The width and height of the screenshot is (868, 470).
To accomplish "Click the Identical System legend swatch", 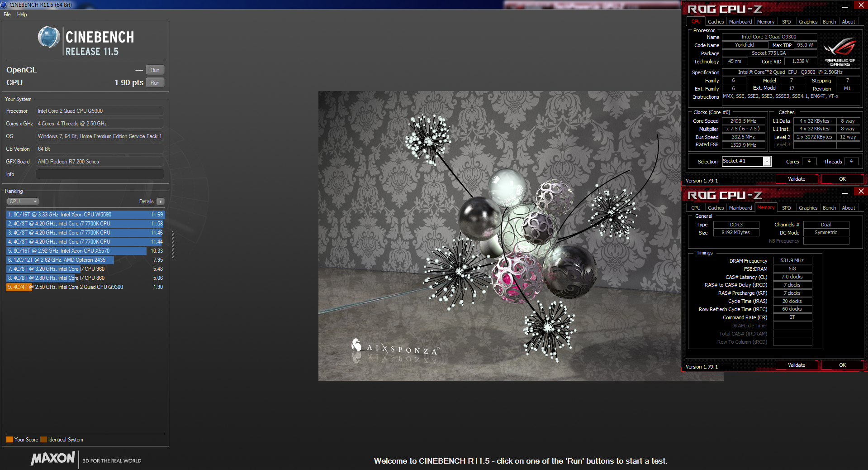I will pos(43,440).
